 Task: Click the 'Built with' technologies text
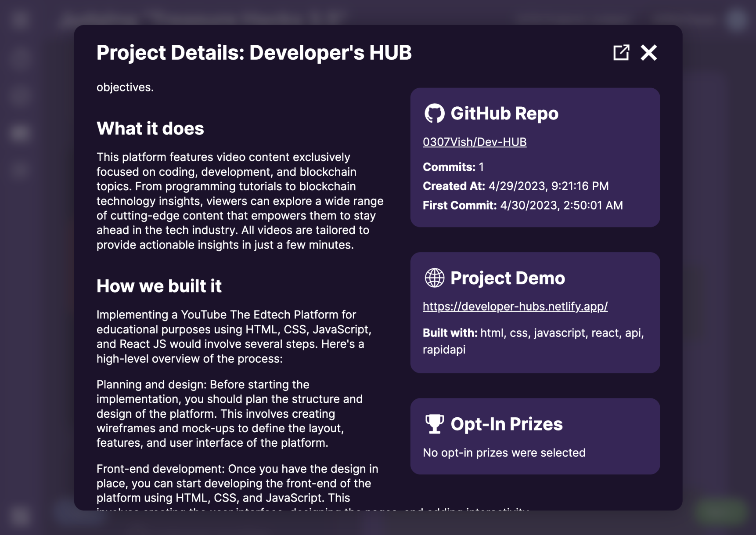coord(533,341)
